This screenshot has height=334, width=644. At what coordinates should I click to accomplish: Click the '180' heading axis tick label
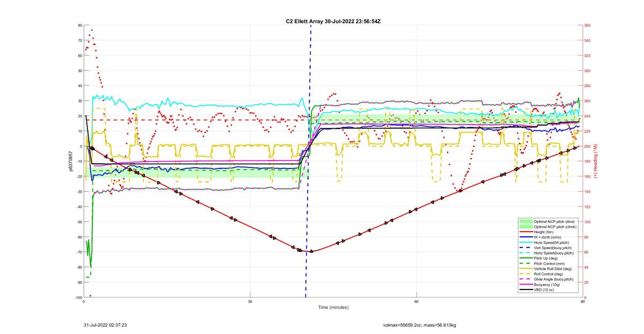(x=588, y=161)
